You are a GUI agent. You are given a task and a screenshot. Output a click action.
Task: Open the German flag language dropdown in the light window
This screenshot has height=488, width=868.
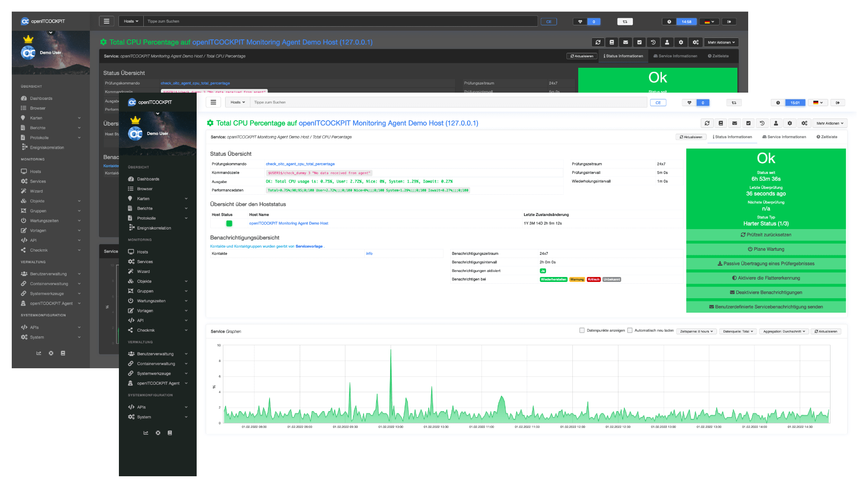818,103
